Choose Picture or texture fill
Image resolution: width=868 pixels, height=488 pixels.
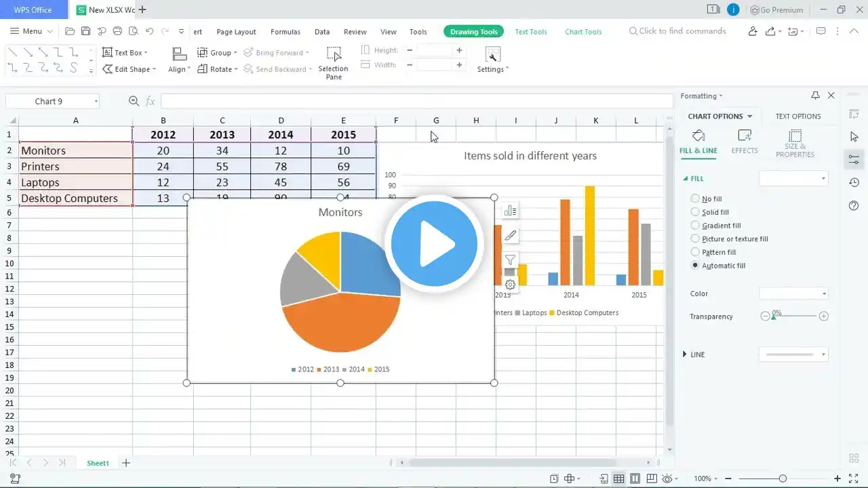click(x=729, y=239)
